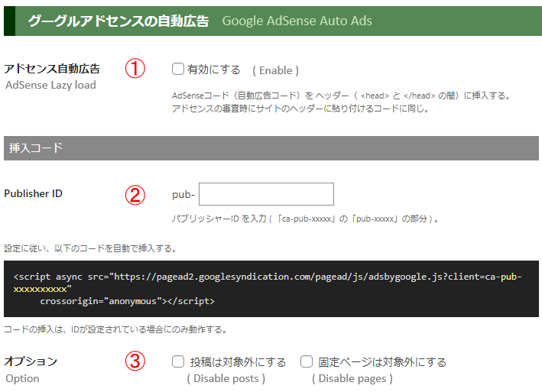The height and width of the screenshot is (392, 542).
Task: Click the ( Enable ) text
Action: coord(275,70)
